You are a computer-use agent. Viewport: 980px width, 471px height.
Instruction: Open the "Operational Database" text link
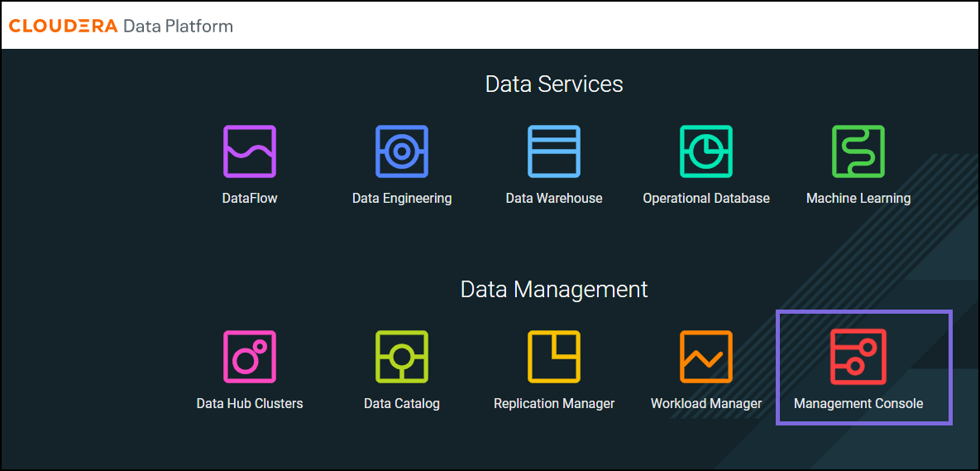click(x=706, y=199)
